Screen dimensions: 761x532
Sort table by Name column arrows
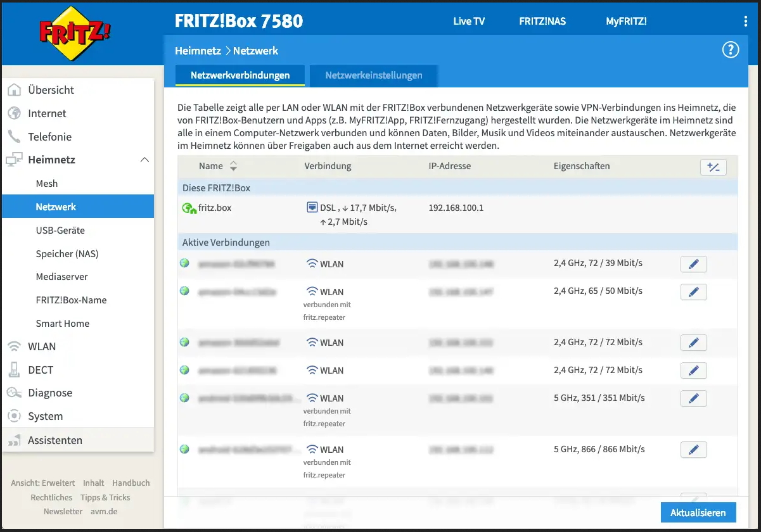233,166
